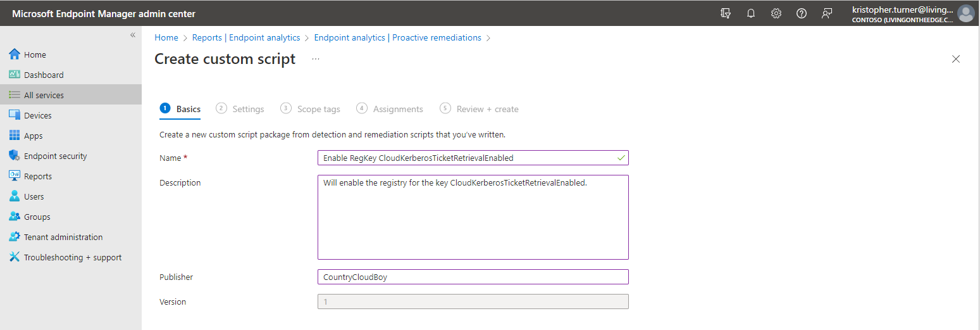Open the portal settings gear
The image size is (980, 330).
(776, 13)
